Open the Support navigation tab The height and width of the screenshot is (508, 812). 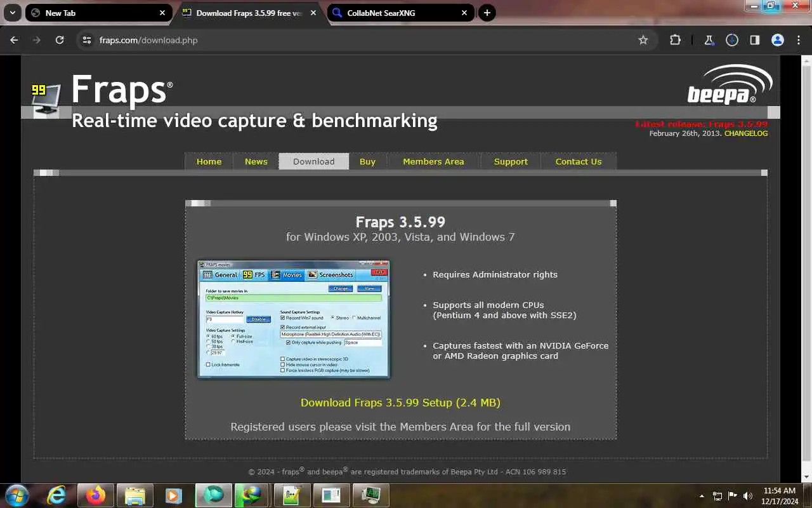coord(511,161)
